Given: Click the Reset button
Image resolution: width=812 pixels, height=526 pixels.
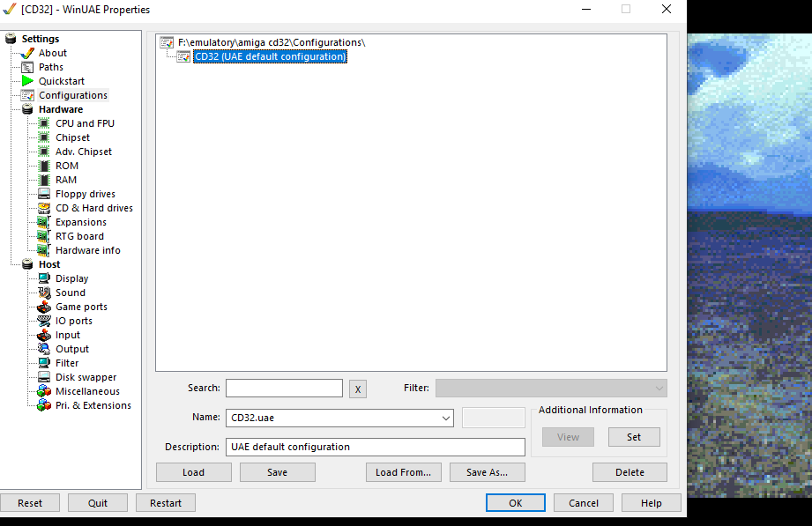Looking at the screenshot, I should [30, 503].
